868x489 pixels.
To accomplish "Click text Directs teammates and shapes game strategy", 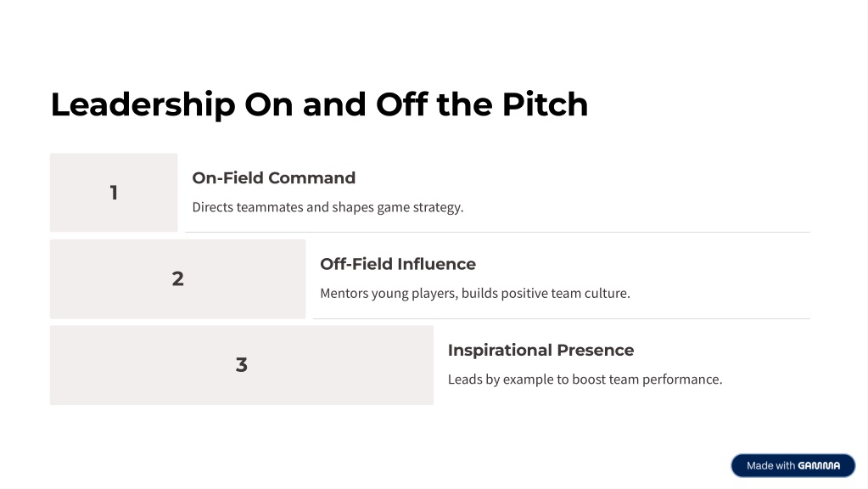I will [x=328, y=207].
